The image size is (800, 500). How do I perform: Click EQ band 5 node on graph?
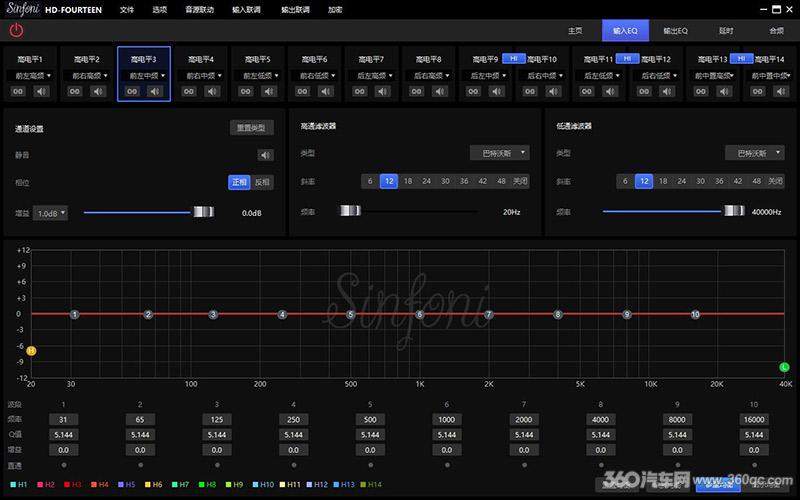pos(350,314)
